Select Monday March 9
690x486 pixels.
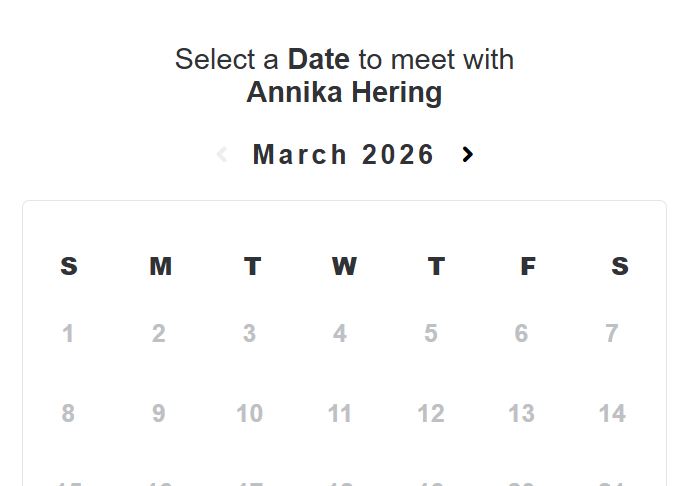[159, 414]
